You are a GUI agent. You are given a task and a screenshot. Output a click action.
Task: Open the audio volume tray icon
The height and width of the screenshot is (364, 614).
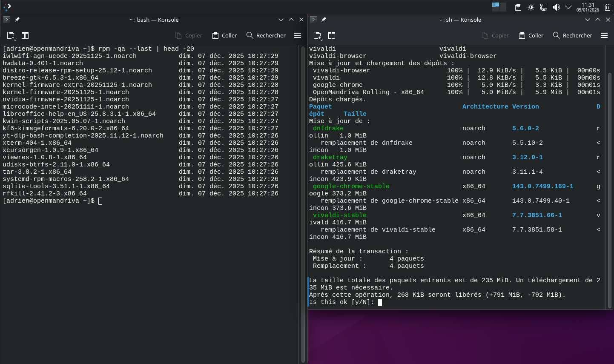556,7
